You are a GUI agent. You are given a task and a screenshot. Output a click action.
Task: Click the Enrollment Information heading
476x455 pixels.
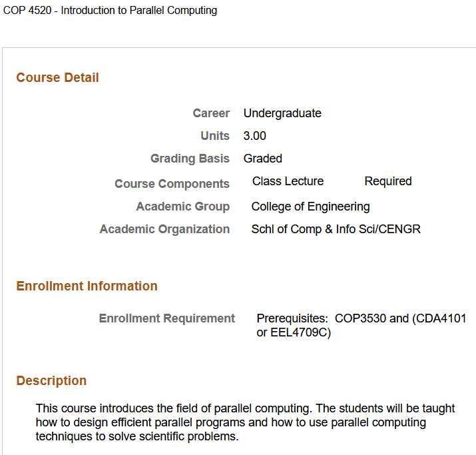[87, 286]
